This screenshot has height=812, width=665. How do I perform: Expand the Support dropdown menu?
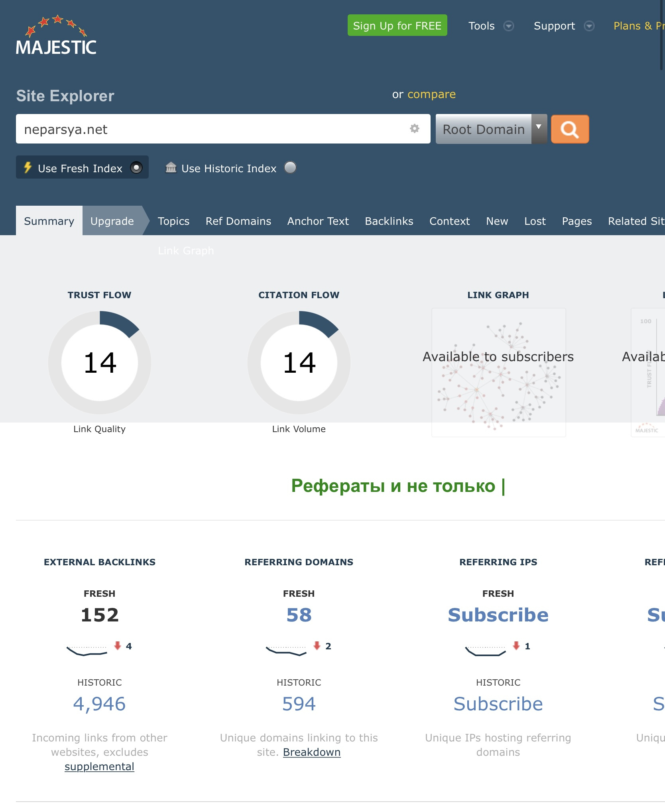coord(564,26)
